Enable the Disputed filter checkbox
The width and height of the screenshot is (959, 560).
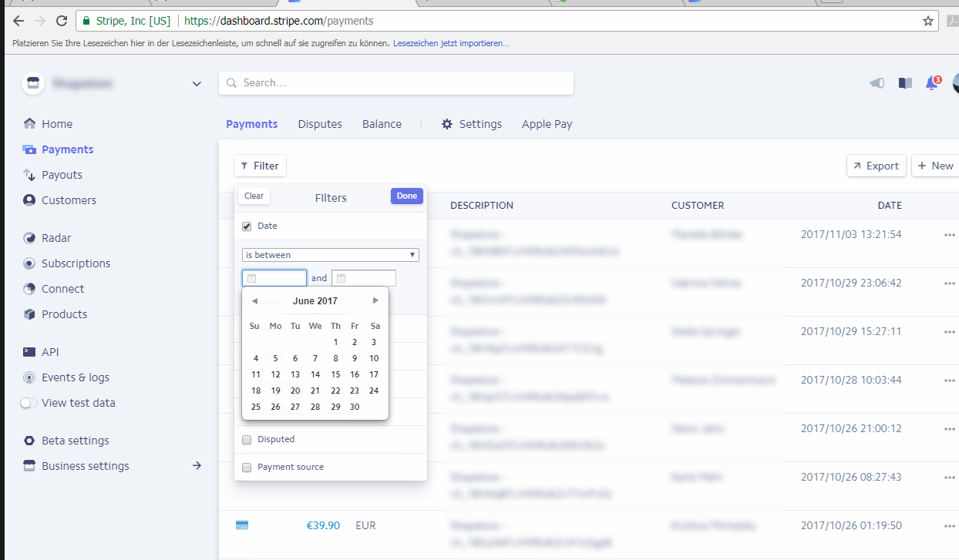point(247,440)
